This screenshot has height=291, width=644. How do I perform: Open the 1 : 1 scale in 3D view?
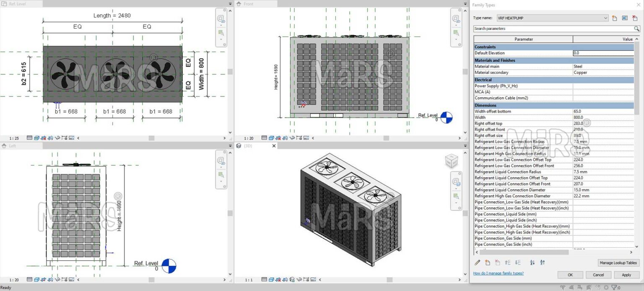249,280
